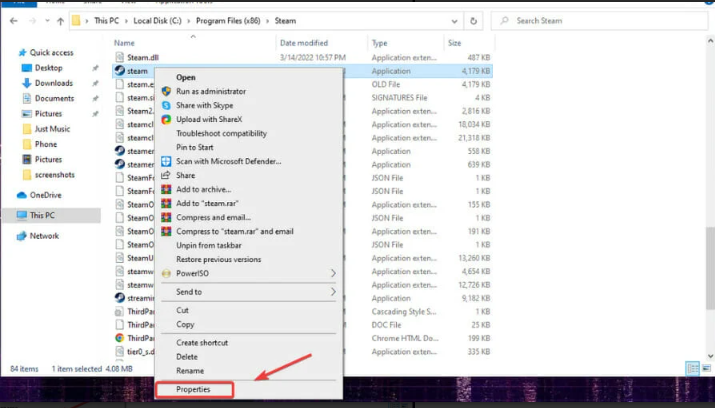
Task: Click the Share icon beside Share
Action: (x=166, y=175)
